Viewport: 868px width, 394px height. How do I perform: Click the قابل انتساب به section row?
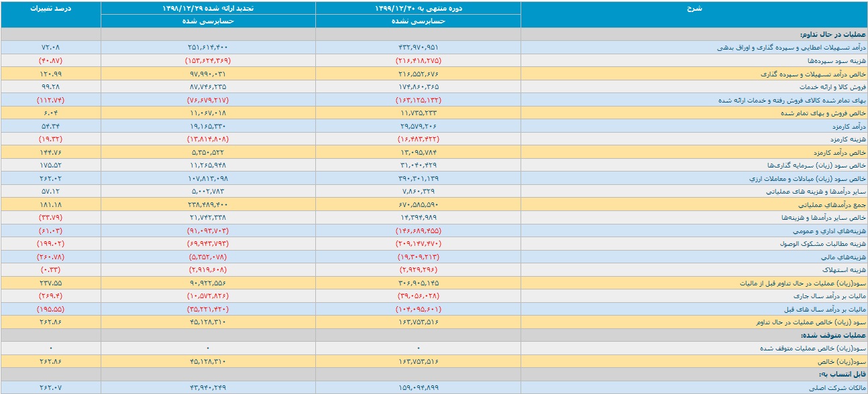coord(434,375)
